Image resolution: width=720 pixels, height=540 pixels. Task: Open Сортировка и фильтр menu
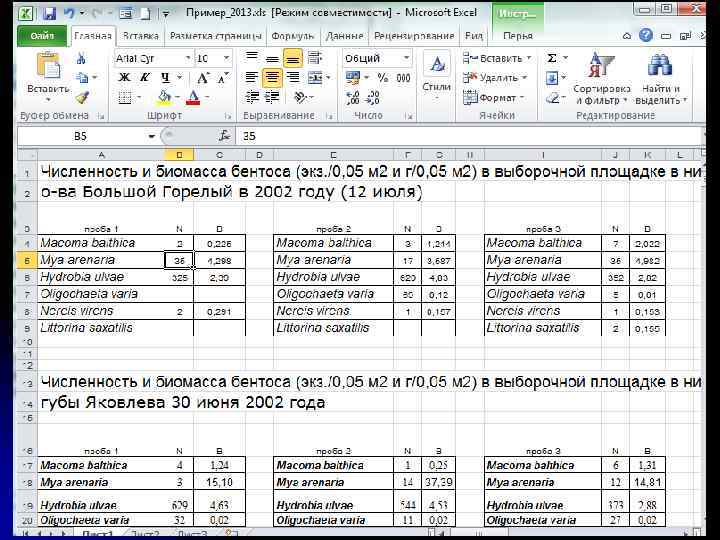pos(602,78)
